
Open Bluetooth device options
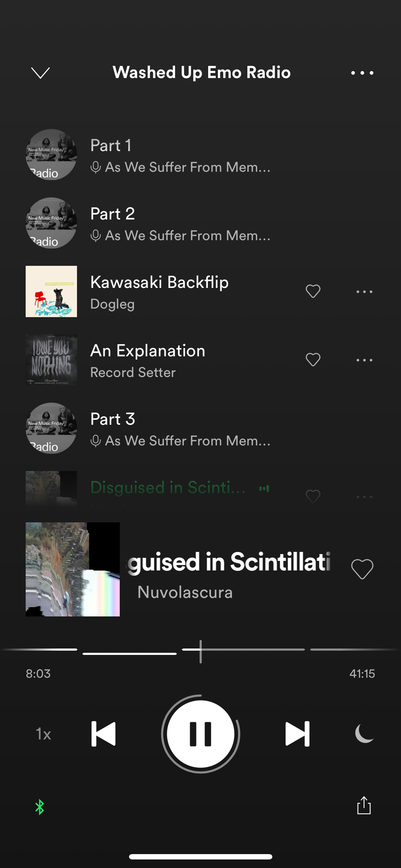coord(40,807)
